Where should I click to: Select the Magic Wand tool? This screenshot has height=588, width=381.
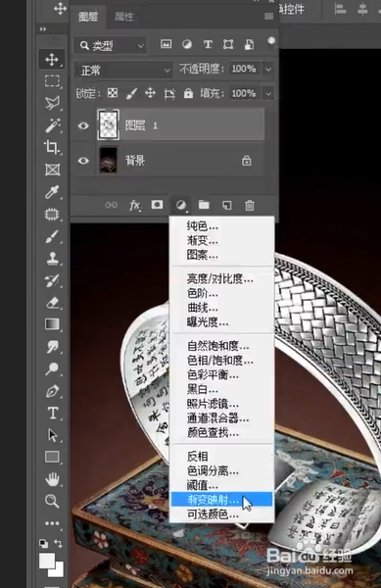pos(52,125)
